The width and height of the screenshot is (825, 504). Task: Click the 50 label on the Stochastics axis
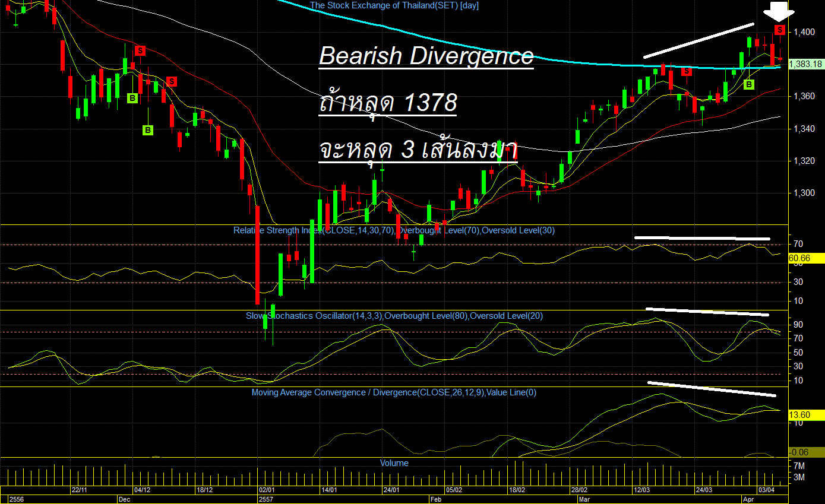(x=798, y=353)
